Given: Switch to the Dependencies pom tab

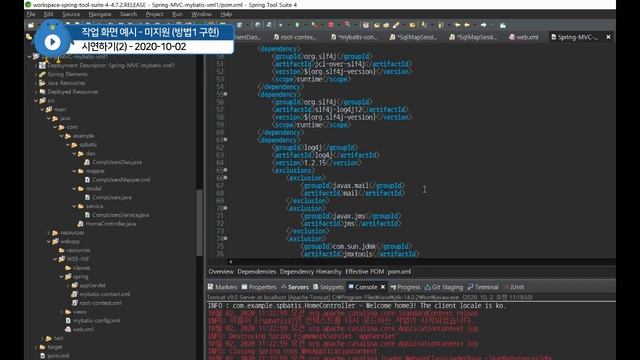Looking at the screenshot, I should click(x=256, y=271).
